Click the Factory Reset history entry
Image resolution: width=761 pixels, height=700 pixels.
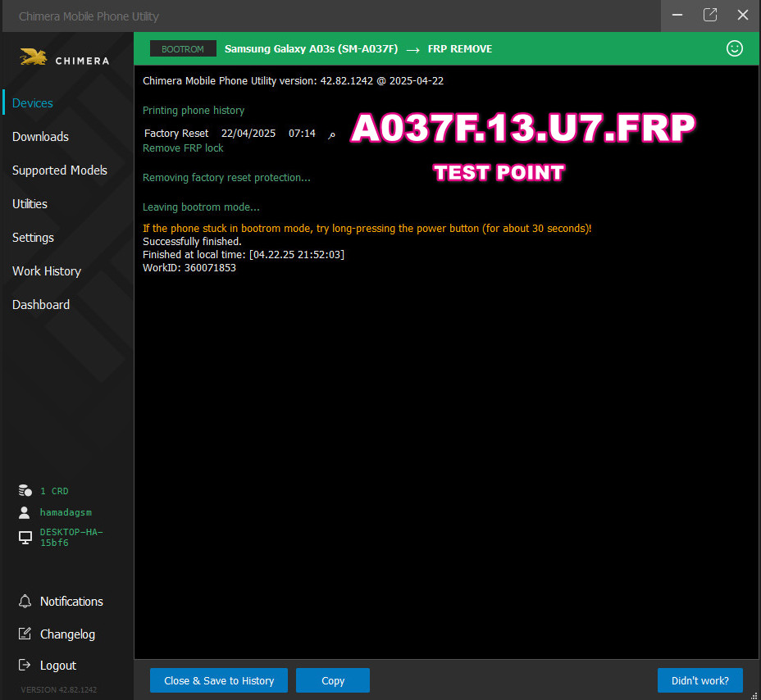coord(176,134)
